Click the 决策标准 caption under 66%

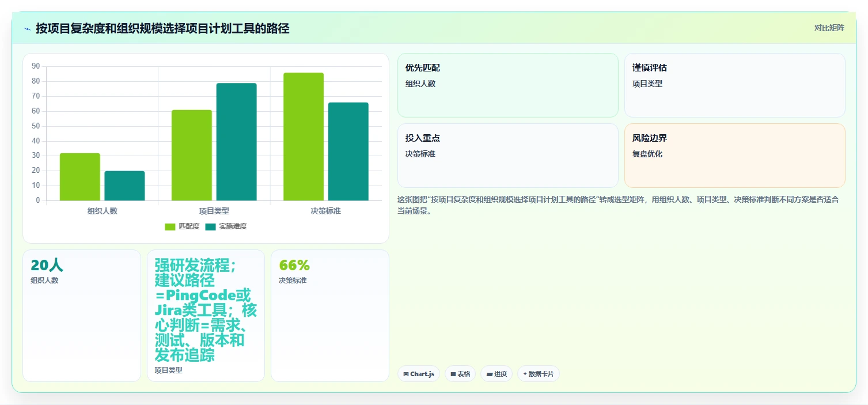tap(293, 281)
